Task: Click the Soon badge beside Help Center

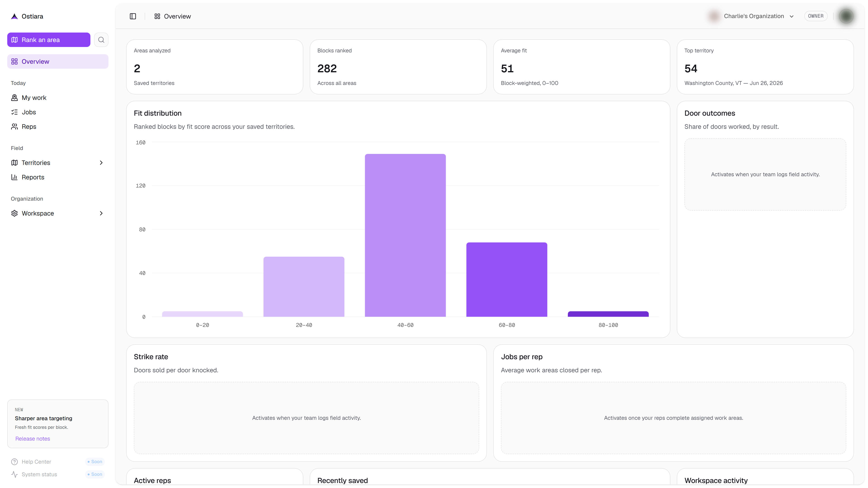Action: pos(95,462)
